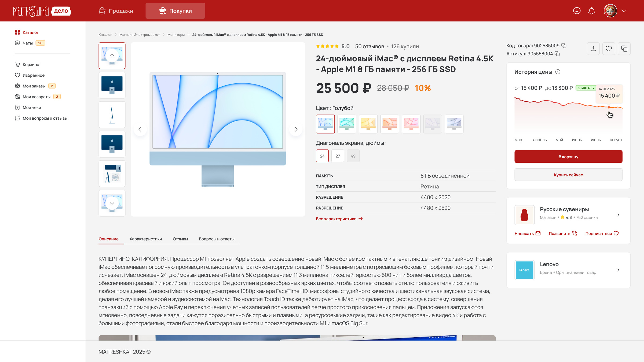Add the iMac to cart В корзину

click(568, 157)
